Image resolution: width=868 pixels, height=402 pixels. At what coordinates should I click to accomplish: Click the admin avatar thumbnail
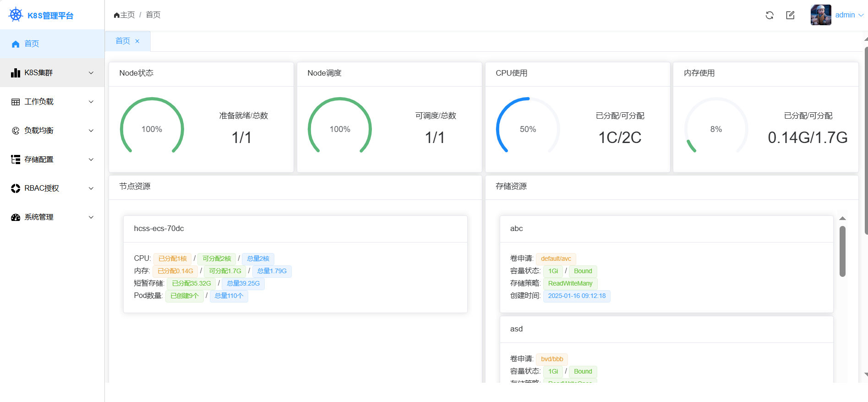point(820,15)
